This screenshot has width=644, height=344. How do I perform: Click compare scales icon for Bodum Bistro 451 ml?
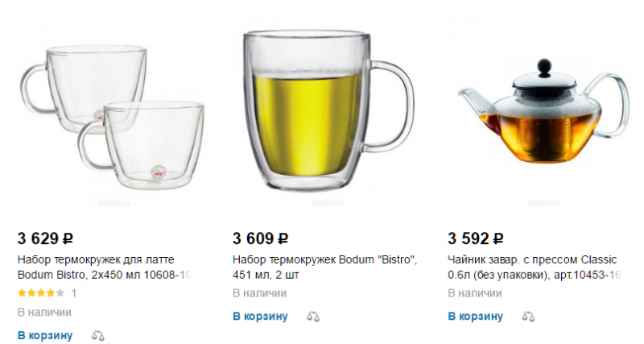click(313, 317)
